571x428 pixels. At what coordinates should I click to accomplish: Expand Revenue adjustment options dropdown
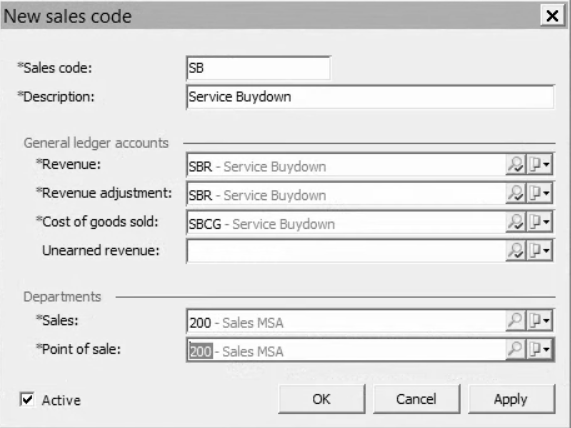[540, 193]
